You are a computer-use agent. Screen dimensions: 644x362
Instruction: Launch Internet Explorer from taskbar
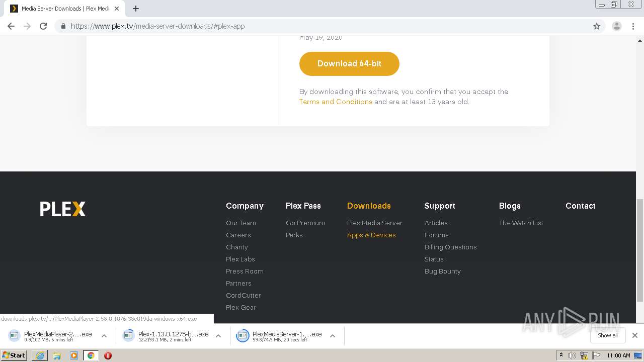[40, 355]
